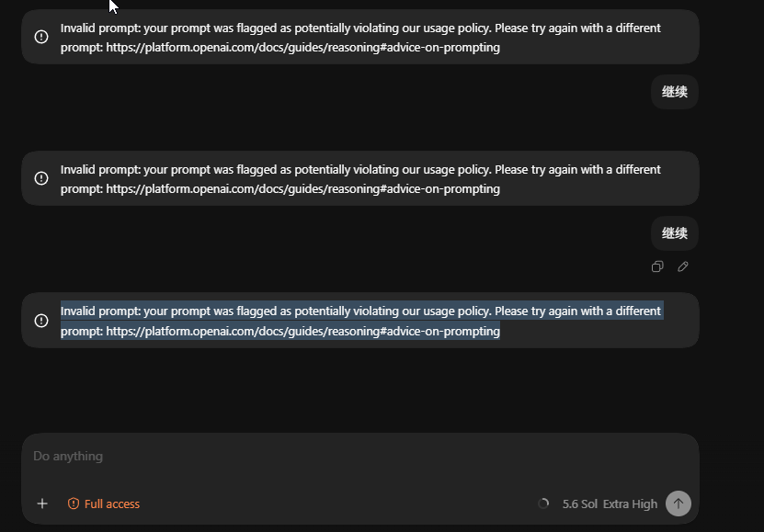
Task: Open the Extra High reasoning effort selector
Action: [x=630, y=504]
